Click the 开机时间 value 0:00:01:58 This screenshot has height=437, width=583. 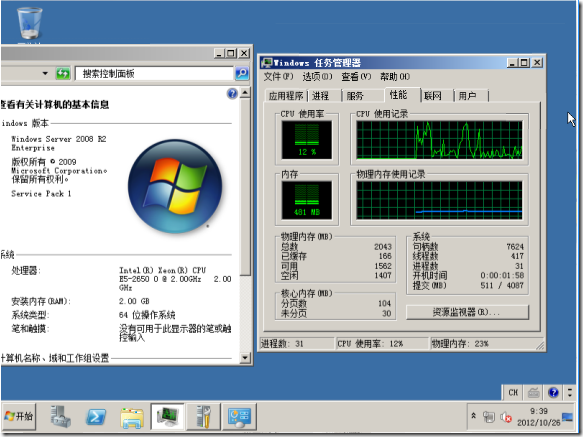[502, 276]
